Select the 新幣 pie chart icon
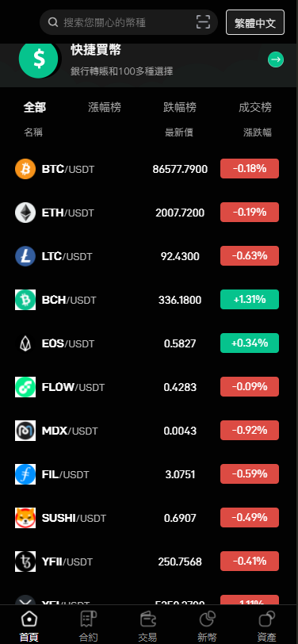Viewport: 298px width, 644px height. pos(208,619)
